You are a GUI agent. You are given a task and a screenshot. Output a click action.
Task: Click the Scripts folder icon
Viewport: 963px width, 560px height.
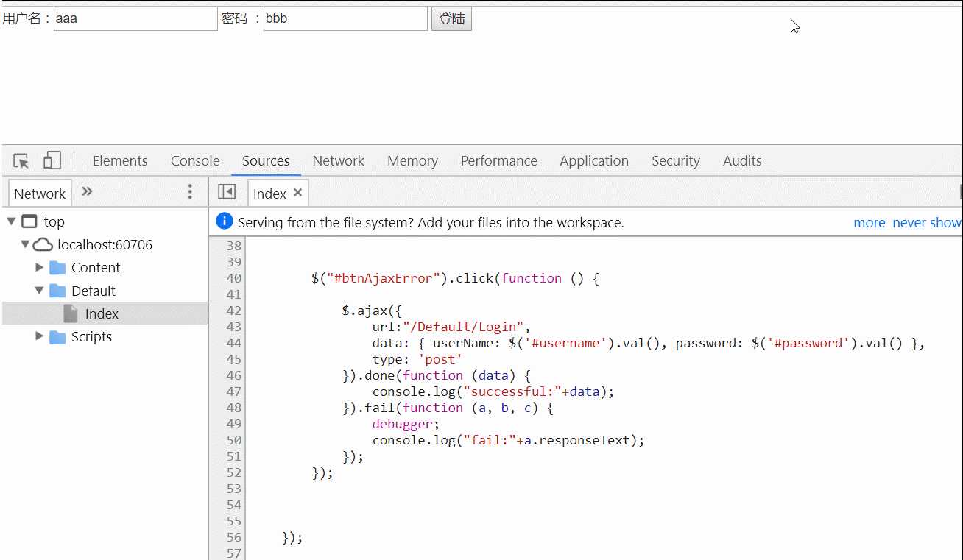pyautogui.click(x=57, y=337)
